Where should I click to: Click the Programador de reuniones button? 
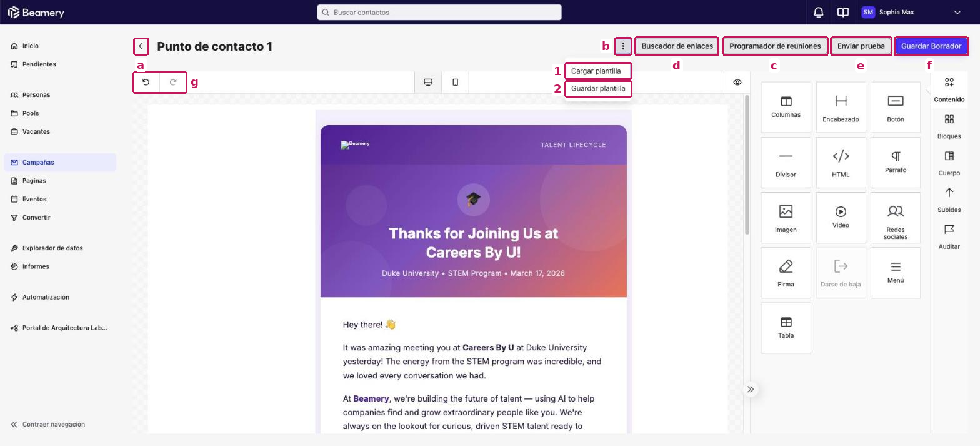pyautogui.click(x=775, y=46)
